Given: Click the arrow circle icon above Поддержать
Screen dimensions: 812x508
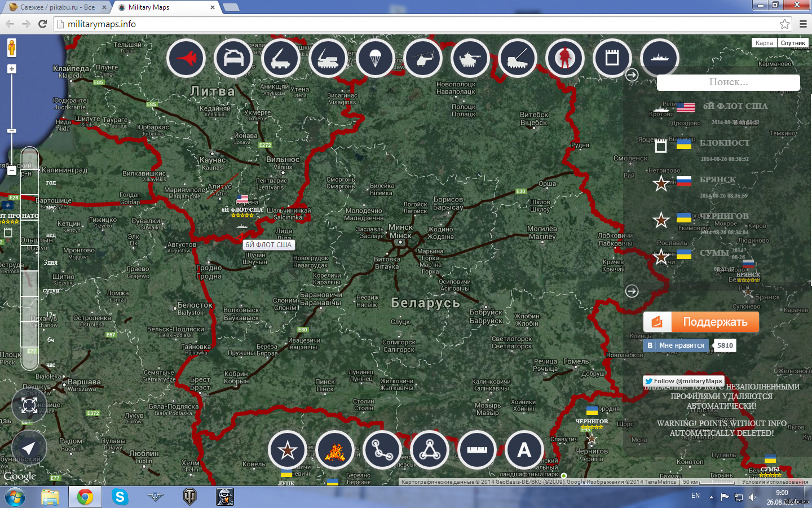Looking at the screenshot, I should (x=632, y=291).
